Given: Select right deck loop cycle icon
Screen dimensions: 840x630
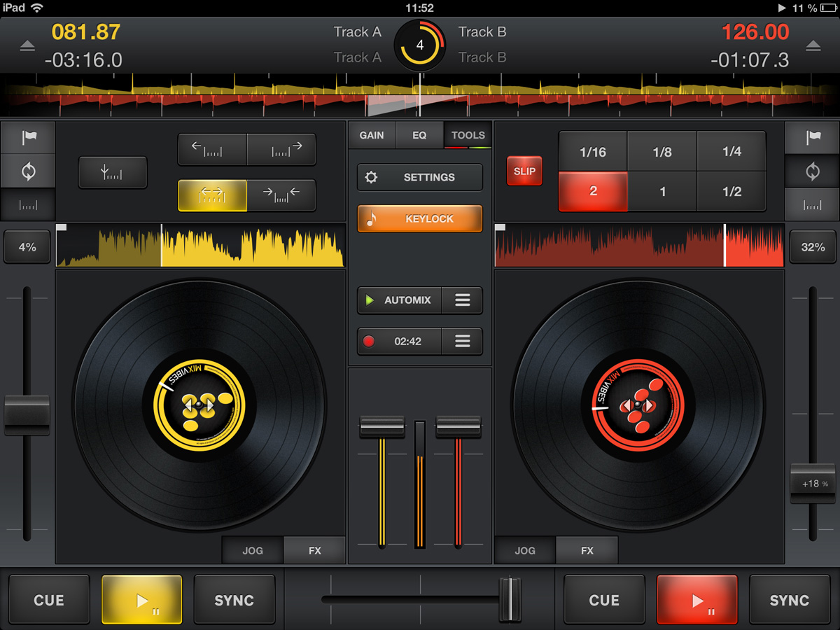Looking at the screenshot, I should pos(812,171).
